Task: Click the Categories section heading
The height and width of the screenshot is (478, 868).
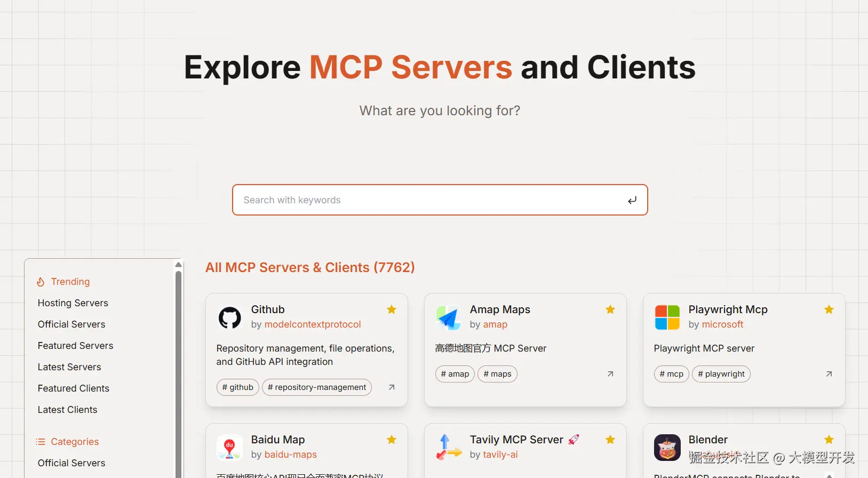Action: pyautogui.click(x=75, y=442)
